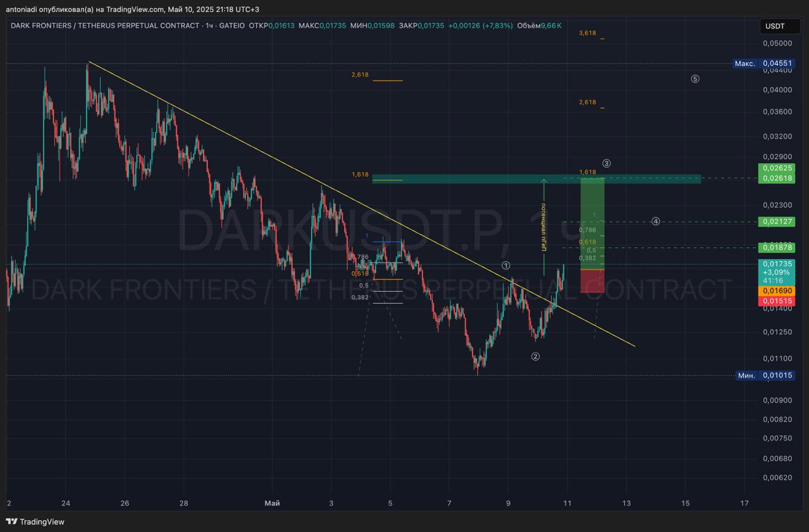This screenshot has height=532, width=809.
Task: Click the vertical потенциал пути annotation text
Action: (543, 228)
